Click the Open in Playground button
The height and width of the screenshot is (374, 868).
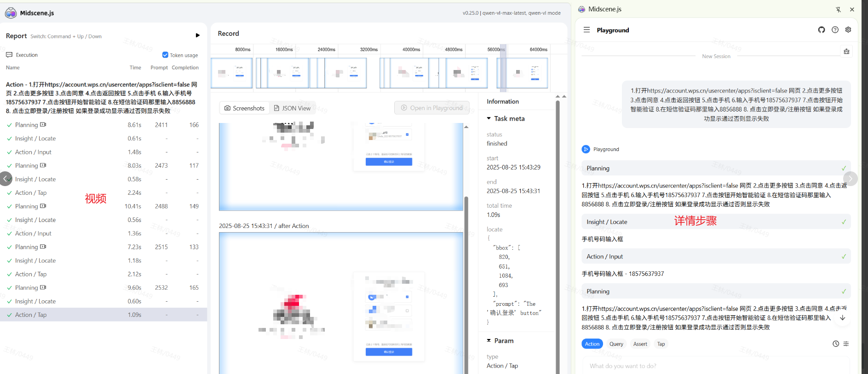pyautogui.click(x=431, y=108)
